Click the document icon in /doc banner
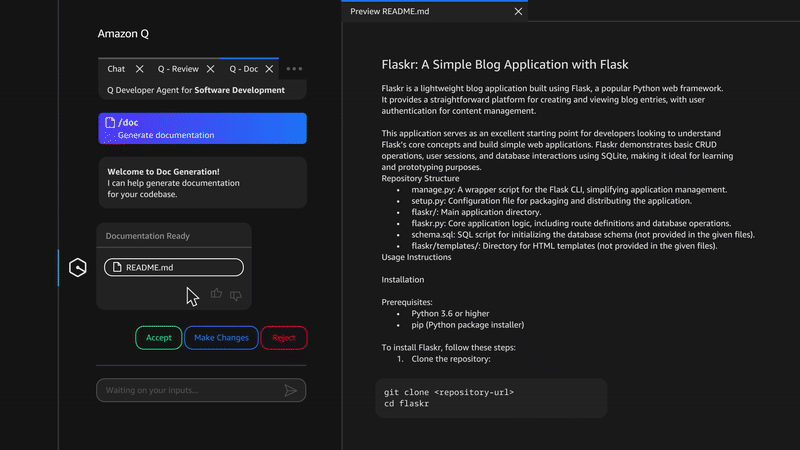The height and width of the screenshot is (450, 800). click(x=110, y=122)
